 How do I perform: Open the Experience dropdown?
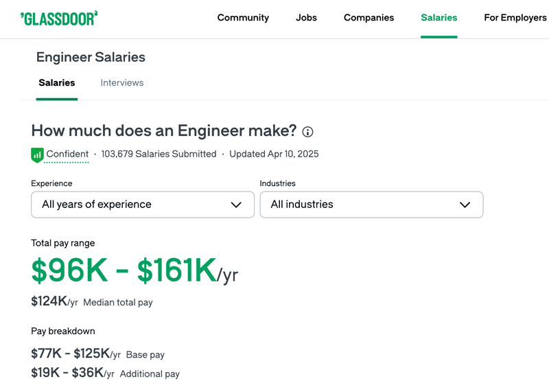[142, 205]
